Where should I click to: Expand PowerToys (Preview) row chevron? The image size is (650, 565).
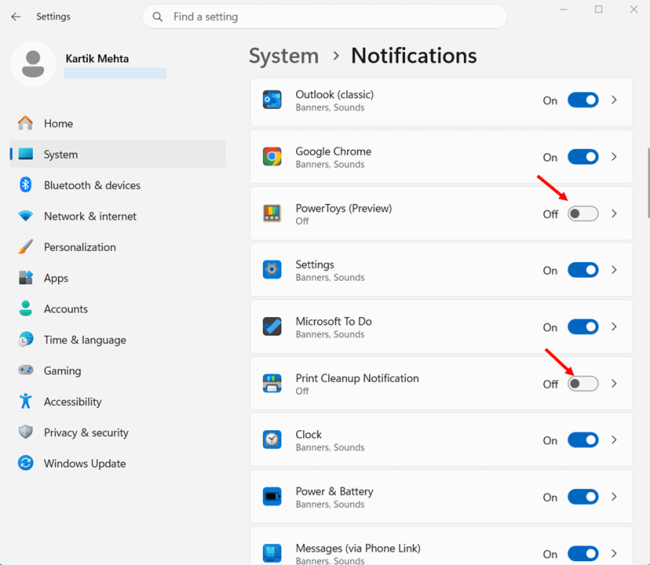(x=614, y=213)
